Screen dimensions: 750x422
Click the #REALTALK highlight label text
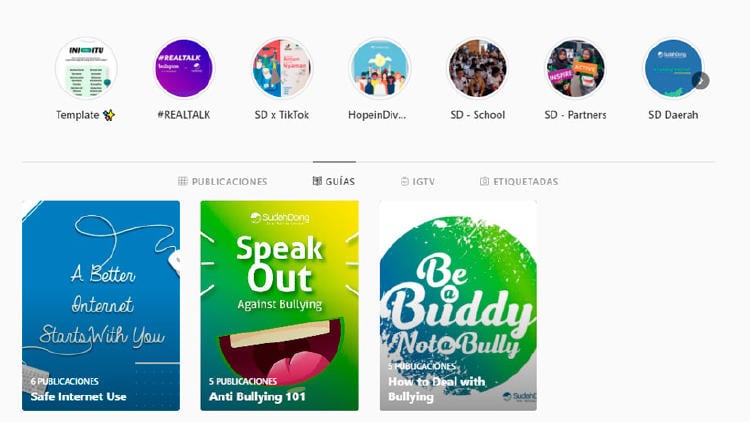coord(184,115)
